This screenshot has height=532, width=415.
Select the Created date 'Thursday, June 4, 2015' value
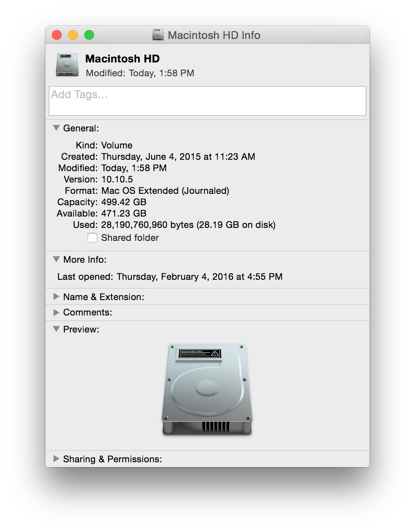178,157
